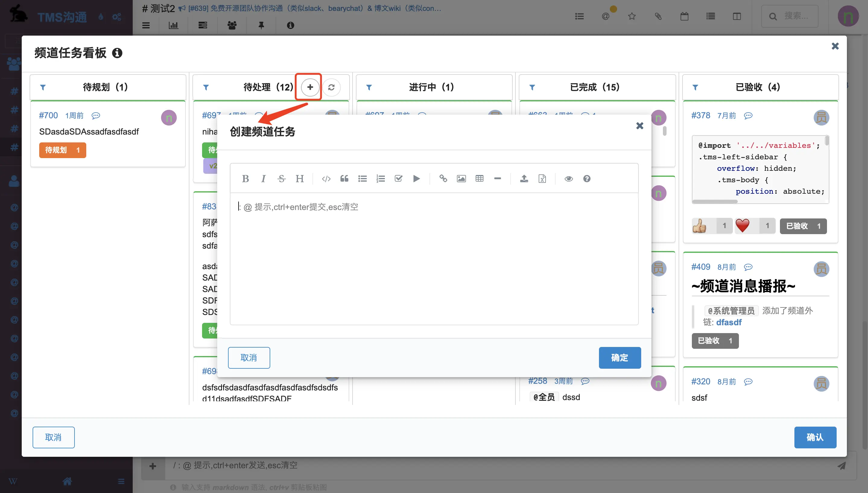Insert heading in task editor
The image size is (868, 493).
click(x=299, y=178)
